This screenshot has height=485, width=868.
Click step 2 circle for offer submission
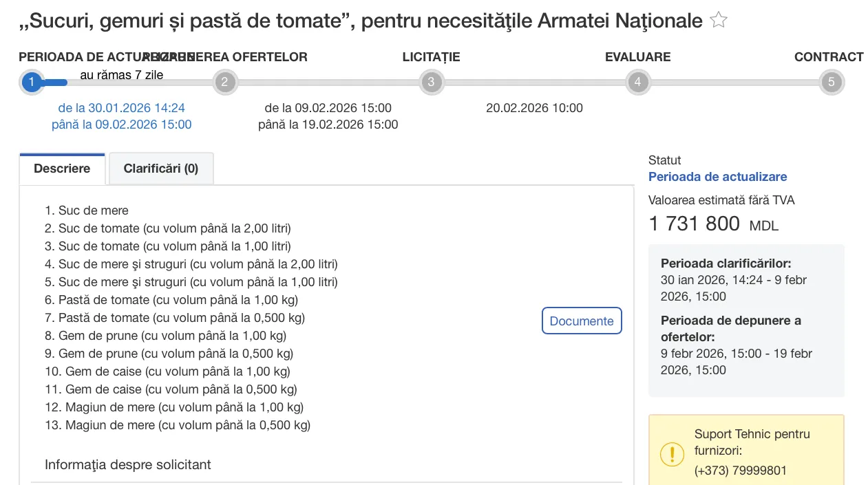[224, 83]
